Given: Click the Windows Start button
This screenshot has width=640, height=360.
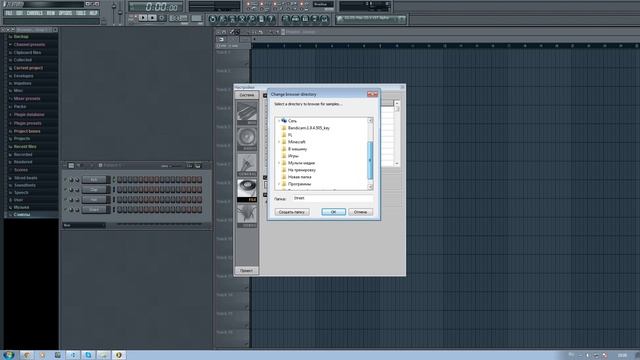Looking at the screenshot, I should pyautogui.click(x=9, y=355).
